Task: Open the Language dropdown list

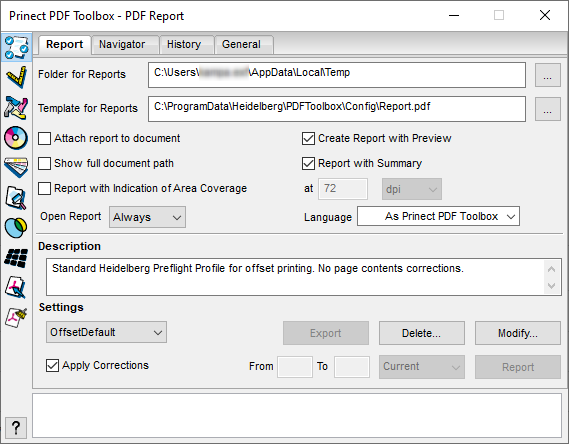Action: coord(438,217)
